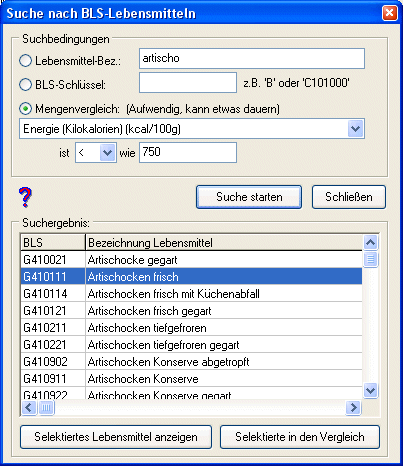Viewport: 403px width, 466px height.
Task: Select Artischocken tiefgefroren gegart row
Action: click(x=192, y=345)
